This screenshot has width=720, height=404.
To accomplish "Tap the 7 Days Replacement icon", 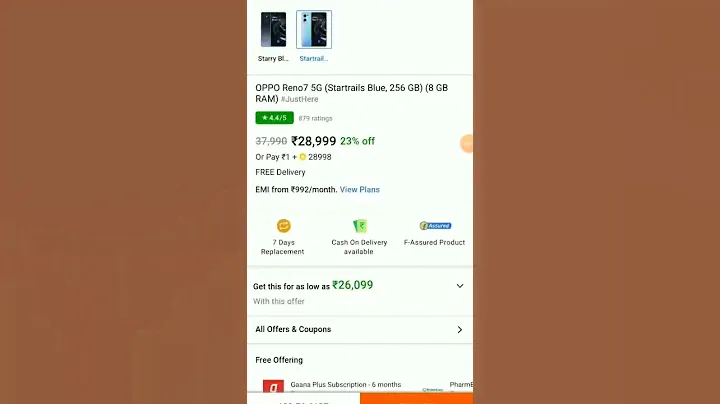I will [284, 226].
